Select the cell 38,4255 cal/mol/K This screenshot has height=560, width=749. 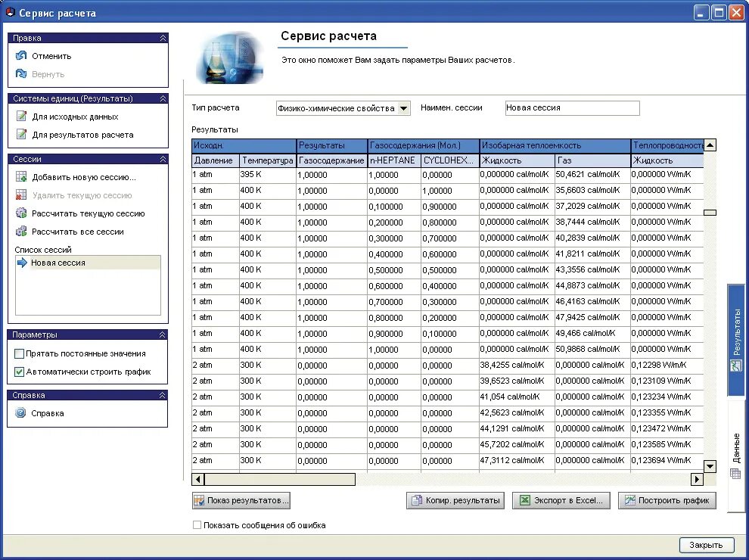pos(517,365)
